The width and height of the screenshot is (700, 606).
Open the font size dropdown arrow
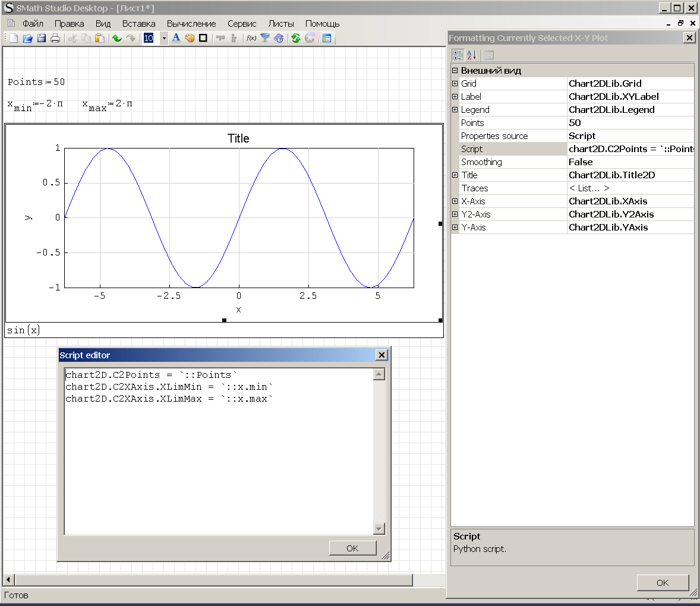tap(164, 38)
